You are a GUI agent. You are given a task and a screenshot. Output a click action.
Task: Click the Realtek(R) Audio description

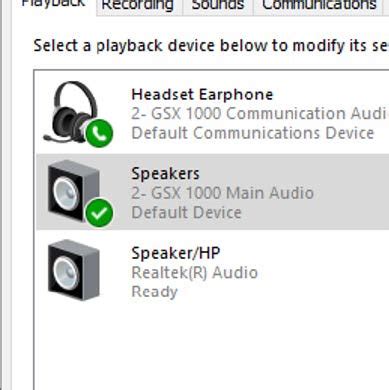(195, 273)
